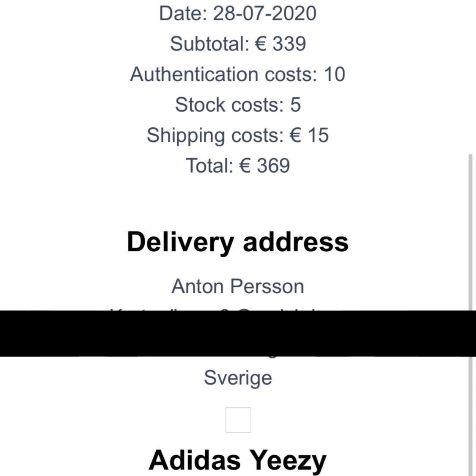Click the surname Persson
The height and width of the screenshot is (476, 476).
[267, 286]
